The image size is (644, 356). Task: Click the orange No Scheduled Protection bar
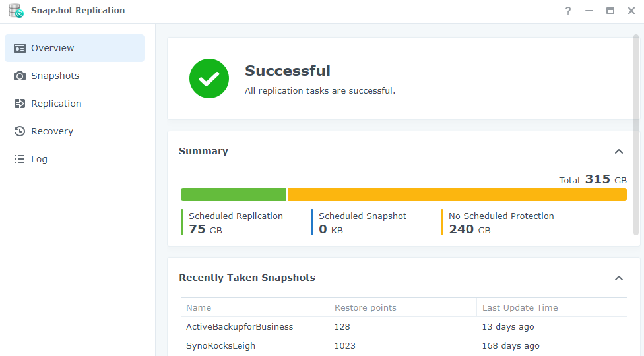click(x=457, y=194)
